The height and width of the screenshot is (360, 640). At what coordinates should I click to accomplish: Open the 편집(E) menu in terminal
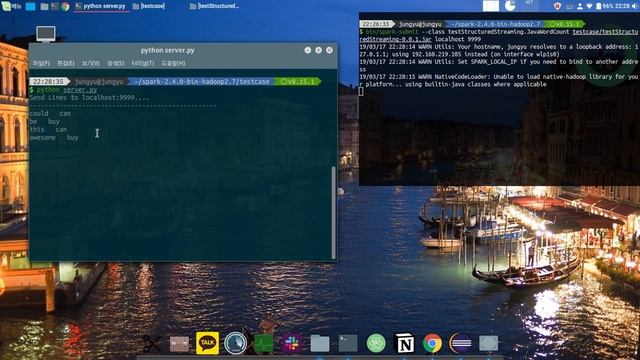(x=65, y=63)
